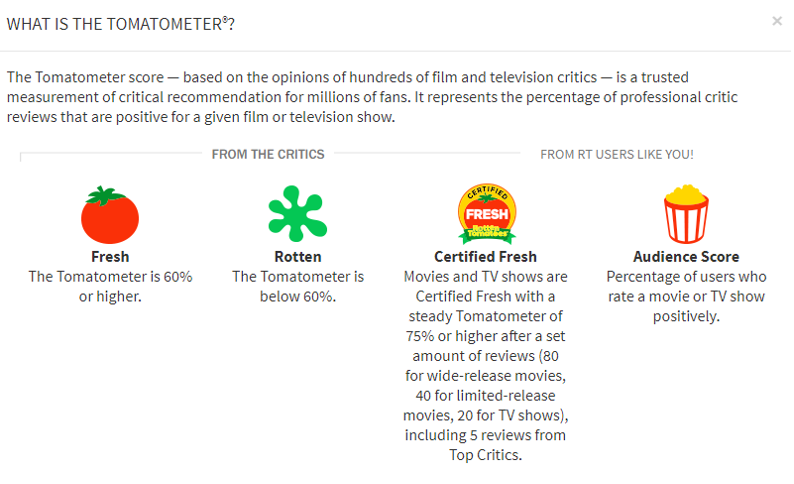The image size is (794, 484).
Task: Click the 'From RT Users Like You!' header
Action: (x=617, y=154)
